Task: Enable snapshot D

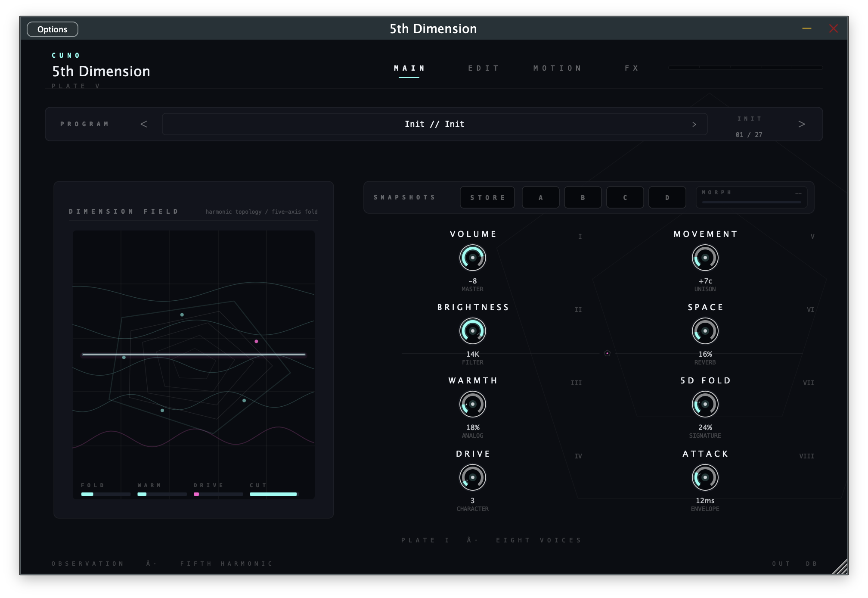Action: (667, 197)
